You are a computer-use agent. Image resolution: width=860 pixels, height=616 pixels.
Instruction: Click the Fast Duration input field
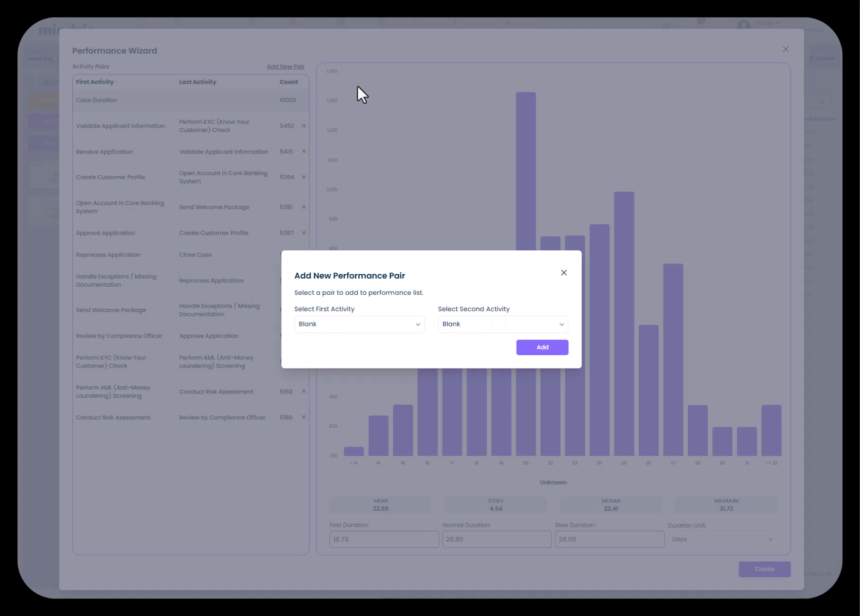384,539
